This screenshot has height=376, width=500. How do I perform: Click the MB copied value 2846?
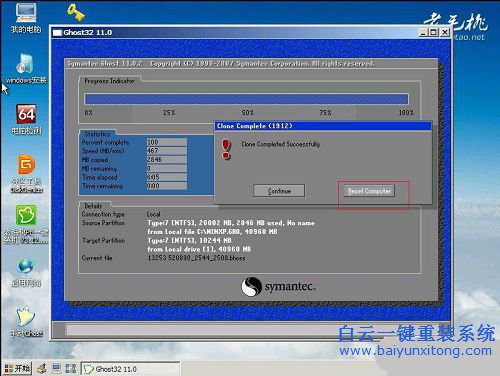(x=167, y=160)
